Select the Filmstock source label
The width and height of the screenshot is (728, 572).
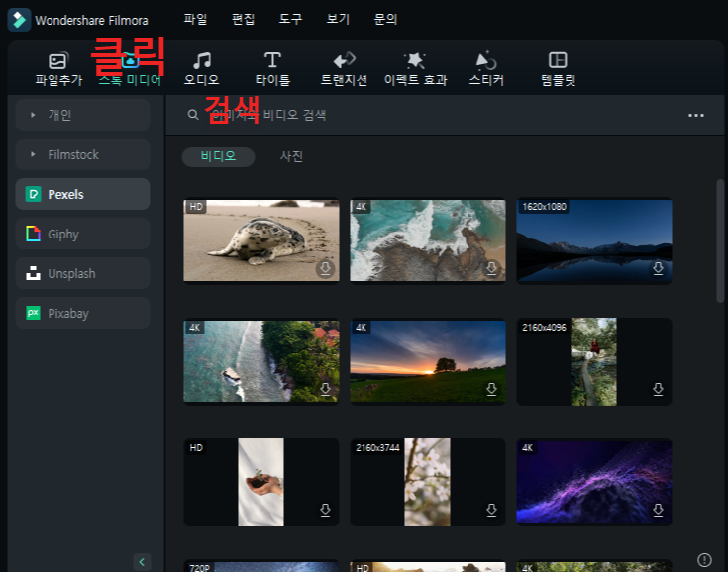tap(73, 154)
